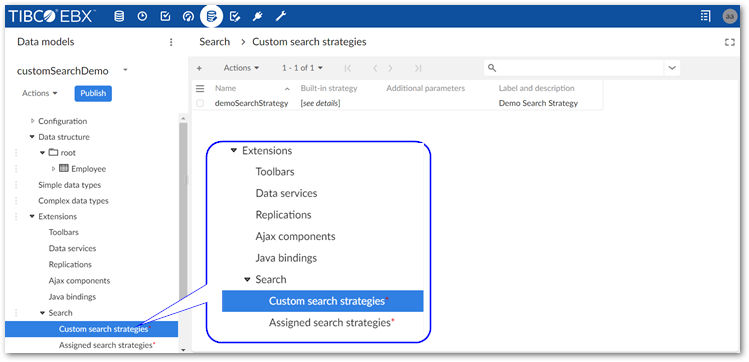Click the Publish button
This screenshot has height=362, width=749.
[93, 93]
